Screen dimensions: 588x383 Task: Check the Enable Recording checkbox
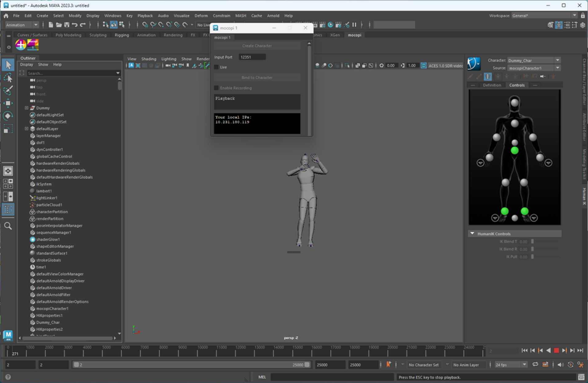[216, 88]
